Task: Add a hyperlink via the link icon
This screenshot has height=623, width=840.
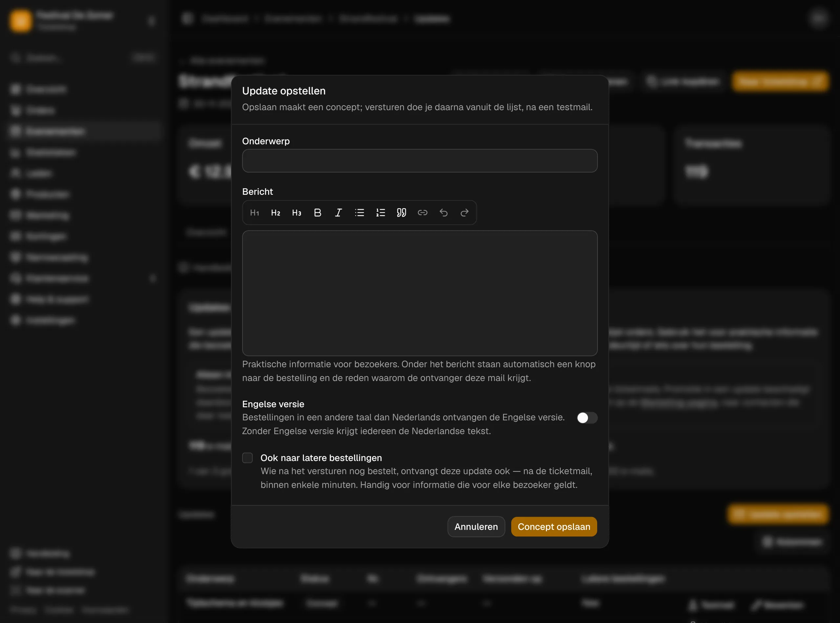Action: click(x=423, y=213)
